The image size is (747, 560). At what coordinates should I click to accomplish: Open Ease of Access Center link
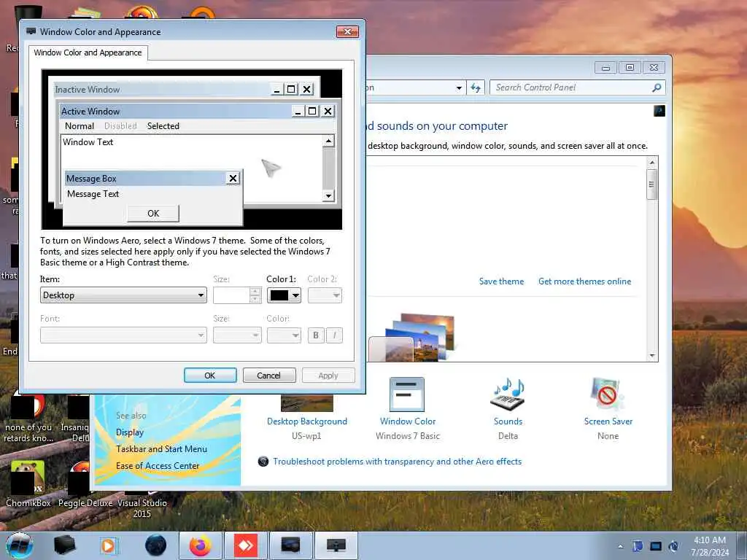point(158,466)
